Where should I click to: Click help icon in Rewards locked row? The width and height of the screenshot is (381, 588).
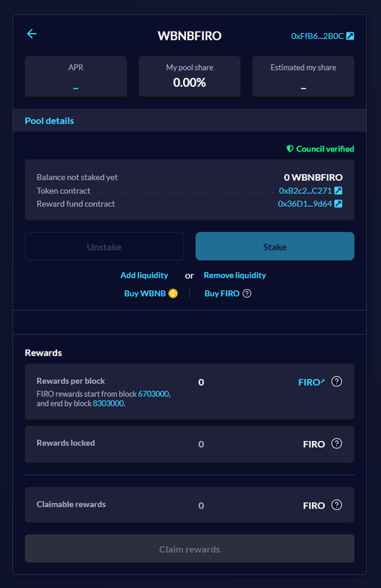[337, 444]
